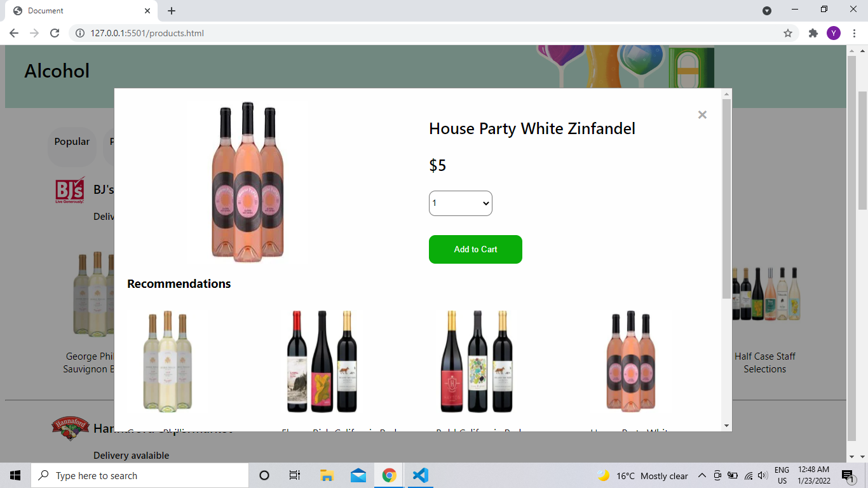Image resolution: width=868 pixels, height=488 pixels.
Task: Go back using the browser back arrow
Action: (13, 33)
